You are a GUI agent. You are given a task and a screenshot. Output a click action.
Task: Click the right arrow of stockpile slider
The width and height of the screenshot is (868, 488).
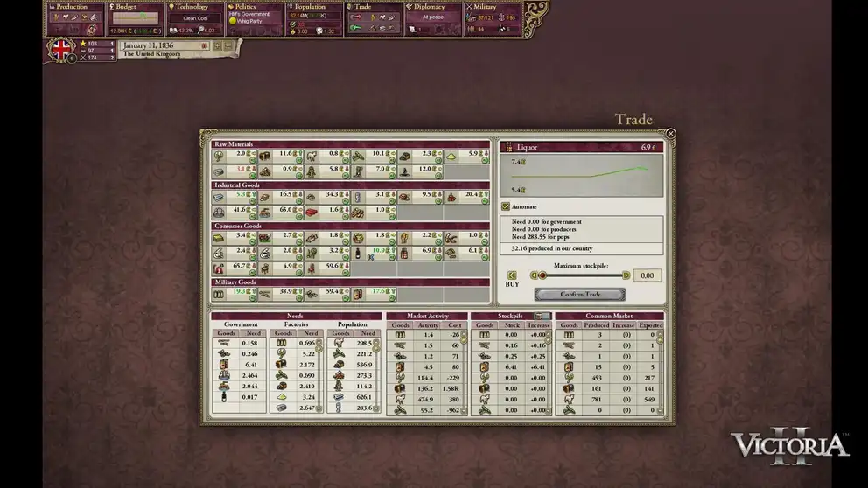pyautogui.click(x=626, y=275)
